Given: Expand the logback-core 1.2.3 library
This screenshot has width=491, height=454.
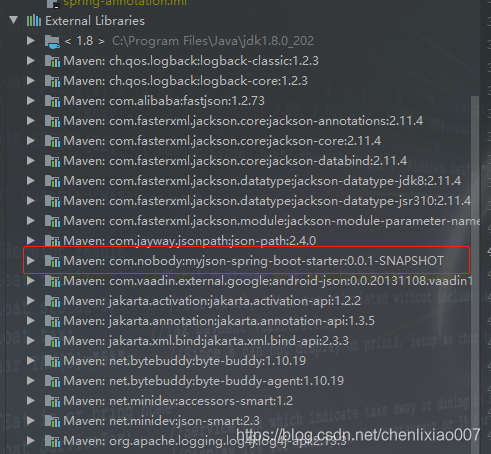Looking at the screenshot, I should (31, 81).
